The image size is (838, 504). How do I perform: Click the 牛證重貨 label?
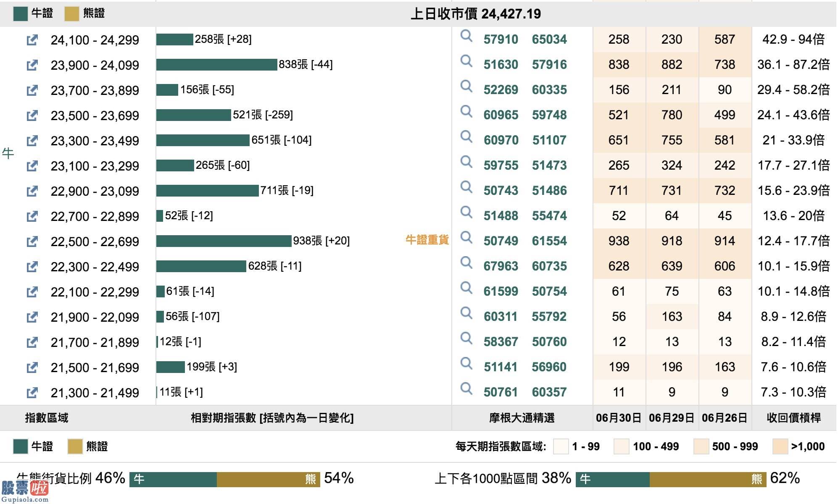(x=427, y=240)
